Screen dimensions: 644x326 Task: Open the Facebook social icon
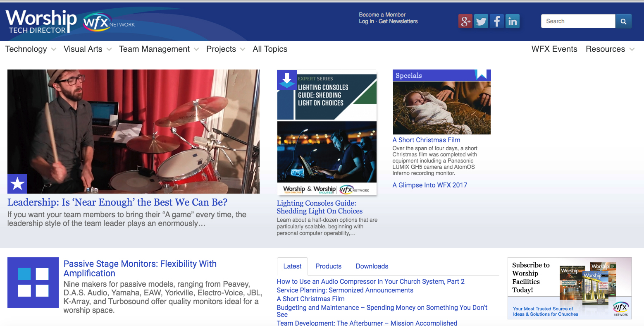click(x=497, y=21)
